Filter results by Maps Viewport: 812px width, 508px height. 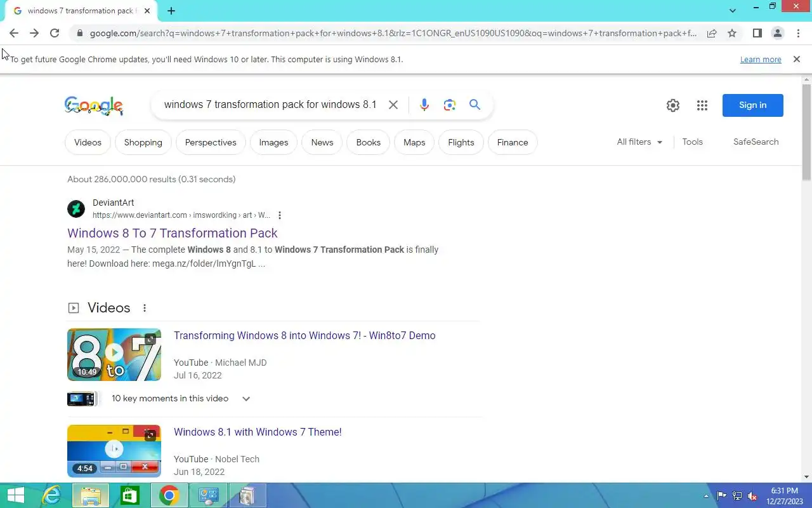point(414,142)
